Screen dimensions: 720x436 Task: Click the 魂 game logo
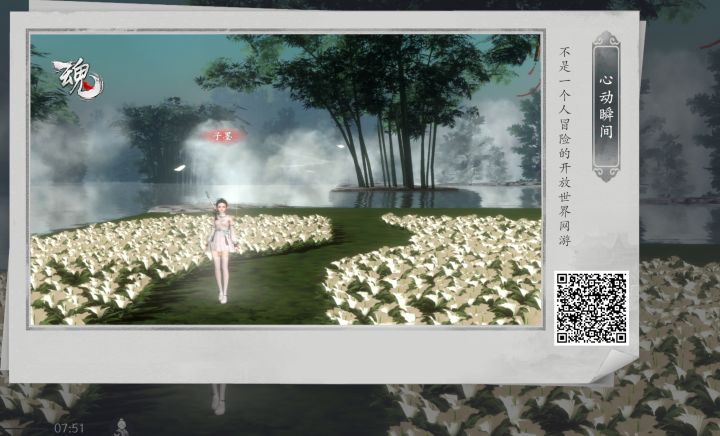coord(78,79)
